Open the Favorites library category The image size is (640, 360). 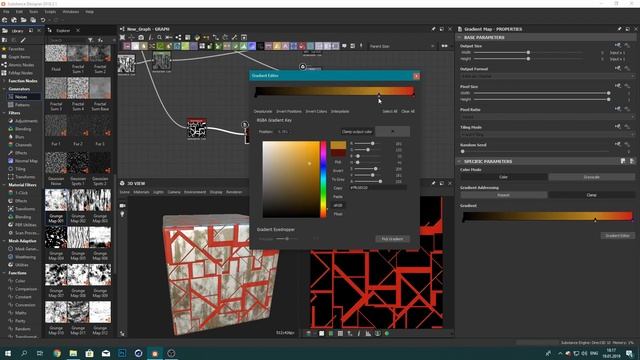[x=16, y=49]
